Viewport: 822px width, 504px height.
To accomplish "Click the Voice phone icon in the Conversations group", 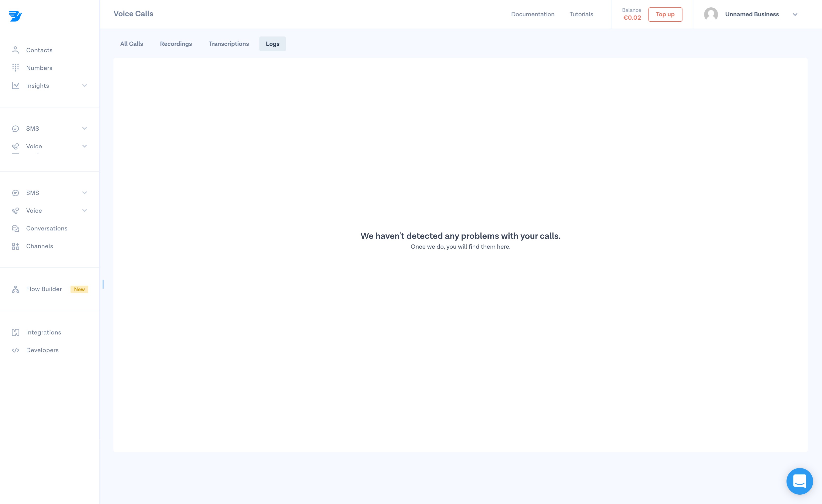I will [15, 210].
